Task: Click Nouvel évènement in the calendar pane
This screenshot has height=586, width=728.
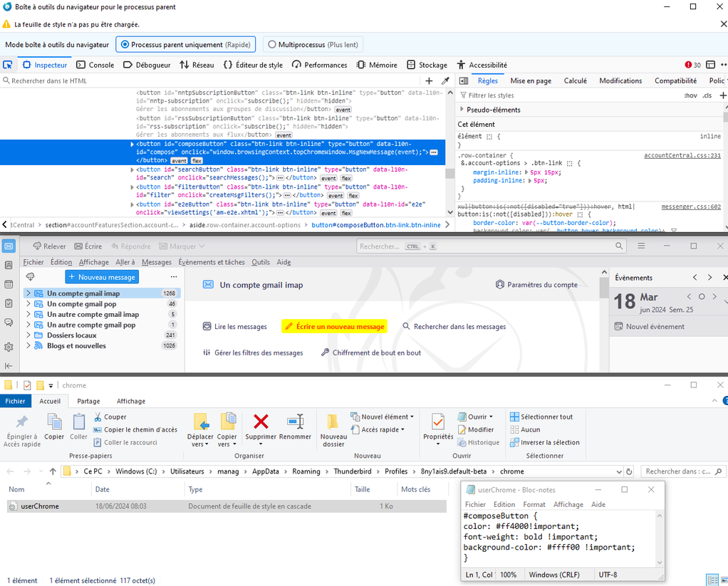Action: [x=650, y=327]
